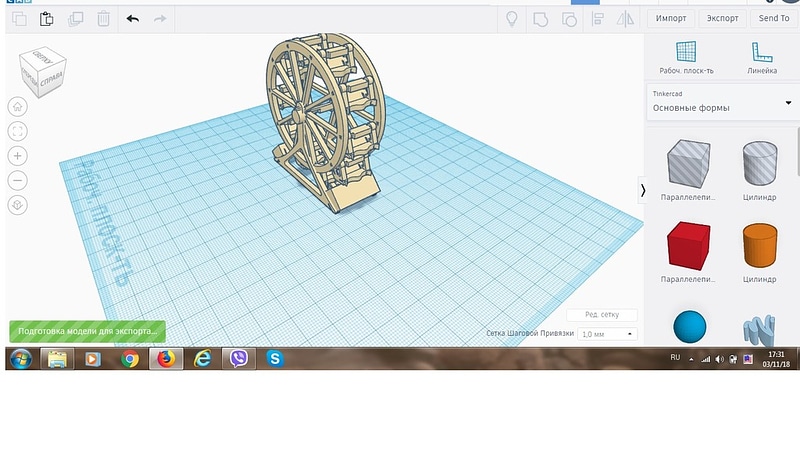Click the Fit all in view button
The width and height of the screenshot is (800, 450).
(17, 131)
